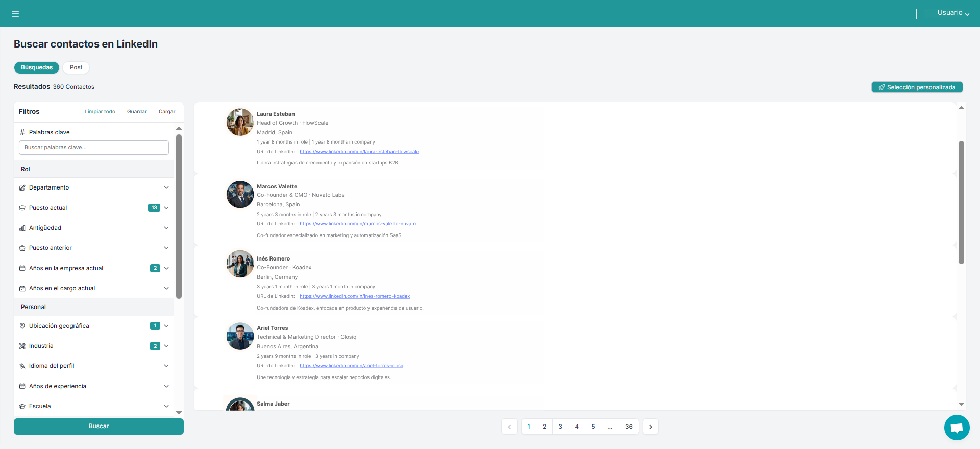The width and height of the screenshot is (980, 449).
Task: Click the results list scrollbar thumb
Action: pyautogui.click(x=961, y=202)
